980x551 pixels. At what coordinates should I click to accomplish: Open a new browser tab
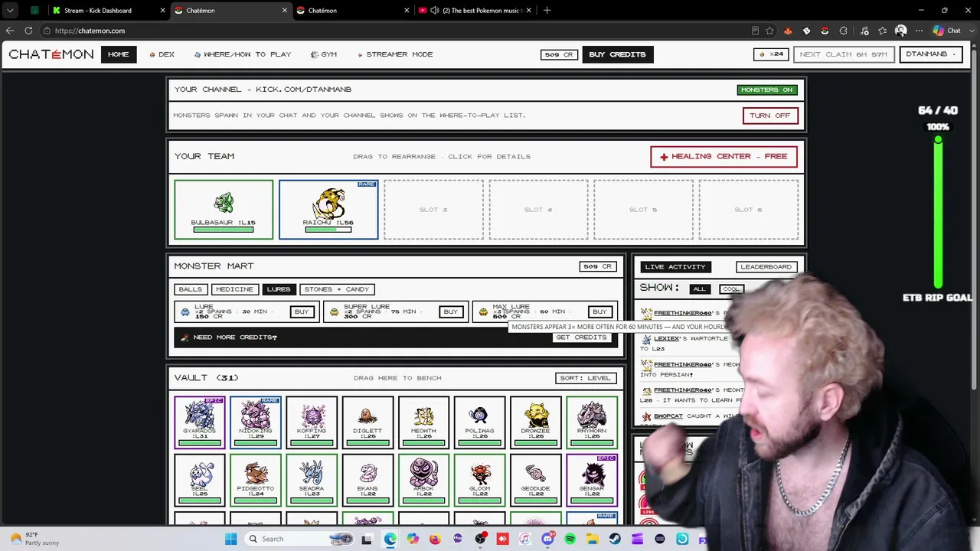[547, 11]
